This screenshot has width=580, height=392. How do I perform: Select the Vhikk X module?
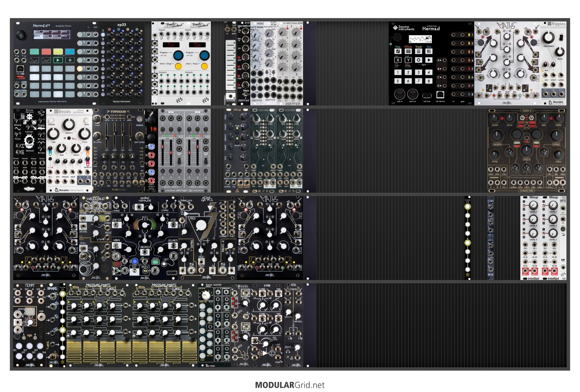527,151
